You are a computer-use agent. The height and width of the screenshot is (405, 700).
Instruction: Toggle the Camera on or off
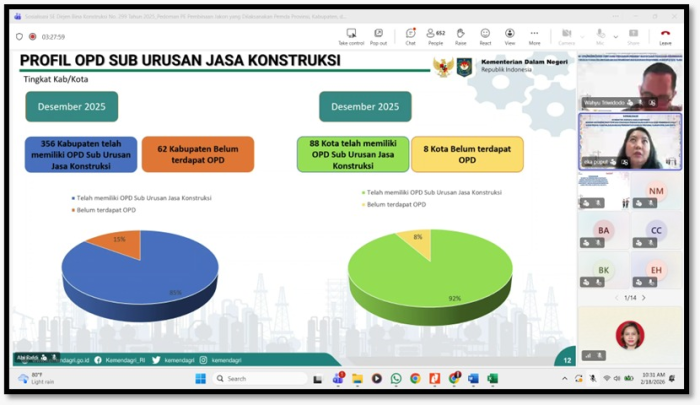(564, 36)
